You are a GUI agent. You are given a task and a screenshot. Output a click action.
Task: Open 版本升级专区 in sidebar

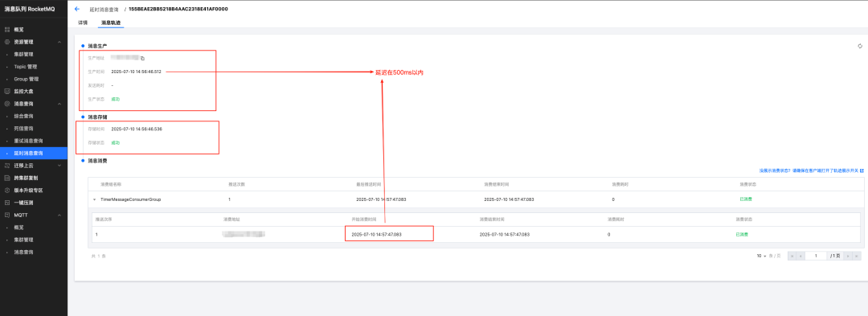coord(28,190)
